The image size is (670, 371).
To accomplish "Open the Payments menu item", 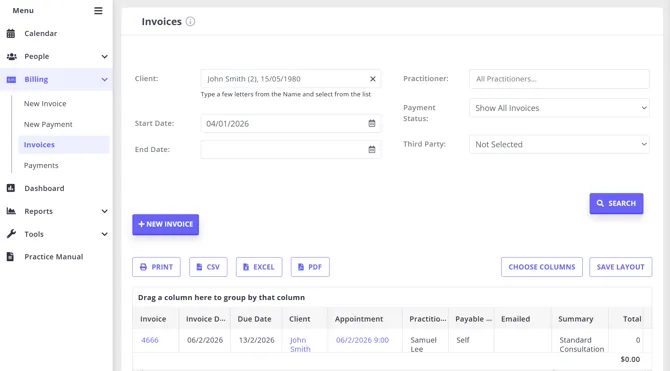I will (41, 165).
